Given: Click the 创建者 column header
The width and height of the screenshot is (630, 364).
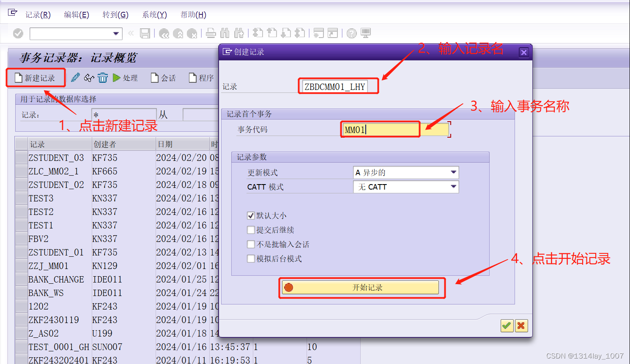Looking at the screenshot, I should coord(123,144).
